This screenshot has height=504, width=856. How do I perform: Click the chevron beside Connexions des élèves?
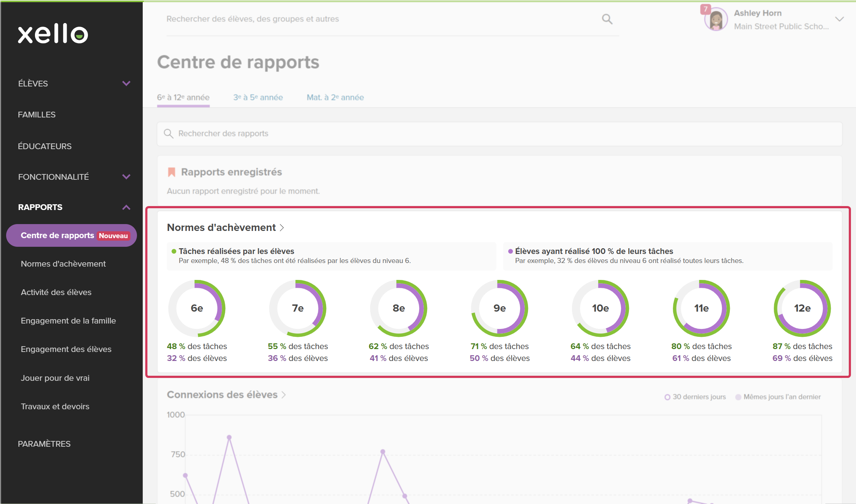(x=284, y=395)
